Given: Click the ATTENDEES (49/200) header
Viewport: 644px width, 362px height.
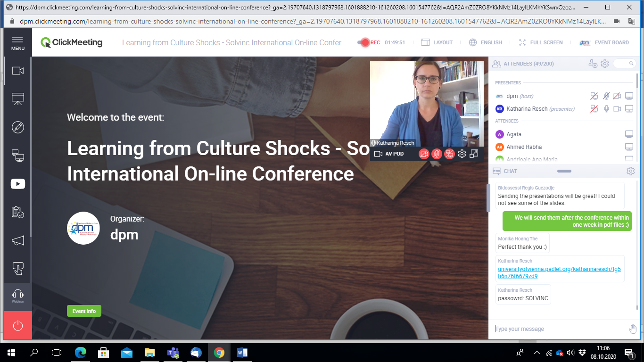Looking at the screenshot, I should (x=528, y=64).
